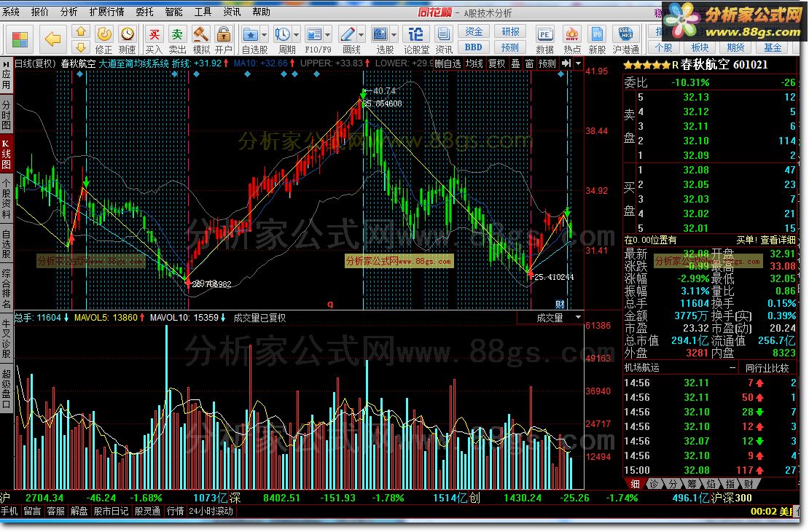Screen dimensions: 809x532
Task: Open the 扩展行情 menu
Action: (107, 12)
